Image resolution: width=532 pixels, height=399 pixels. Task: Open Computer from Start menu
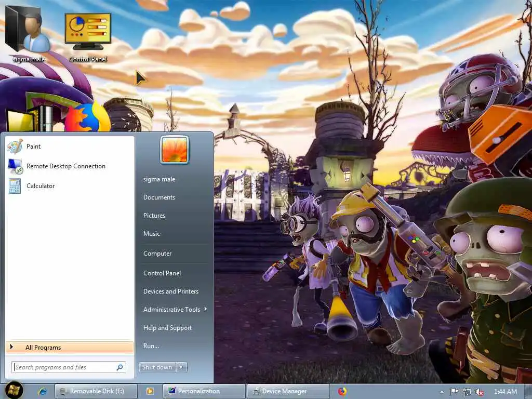(x=157, y=254)
